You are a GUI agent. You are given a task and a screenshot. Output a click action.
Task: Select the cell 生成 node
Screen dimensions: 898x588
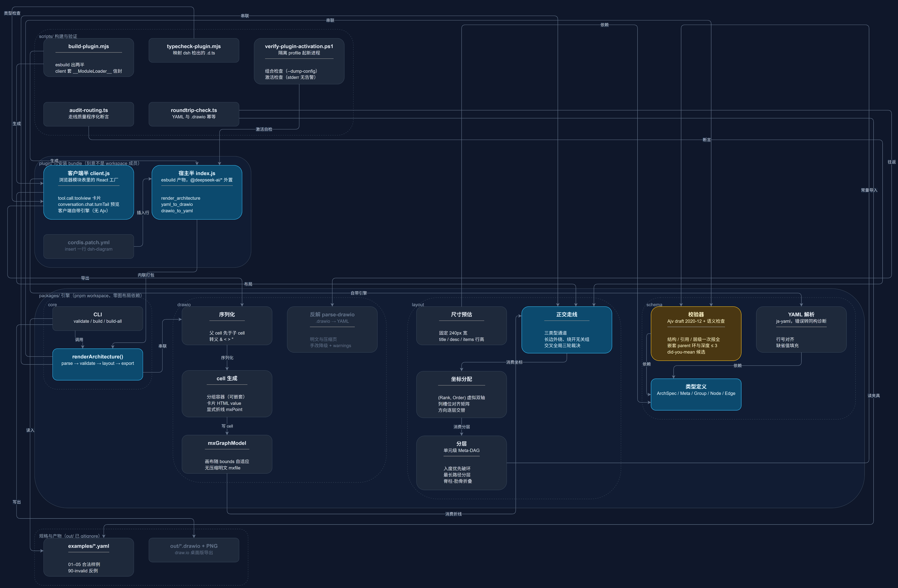click(x=227, y=394)
